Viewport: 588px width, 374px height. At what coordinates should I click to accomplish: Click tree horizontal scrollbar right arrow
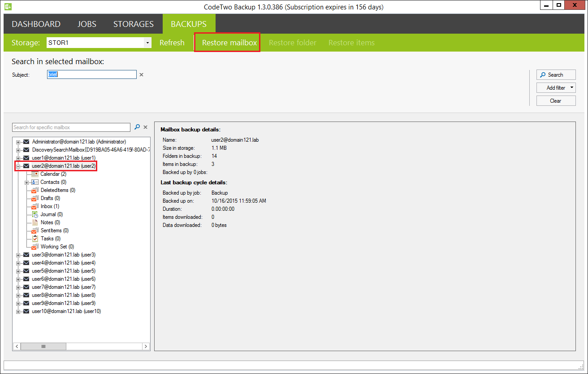(146, 346)
